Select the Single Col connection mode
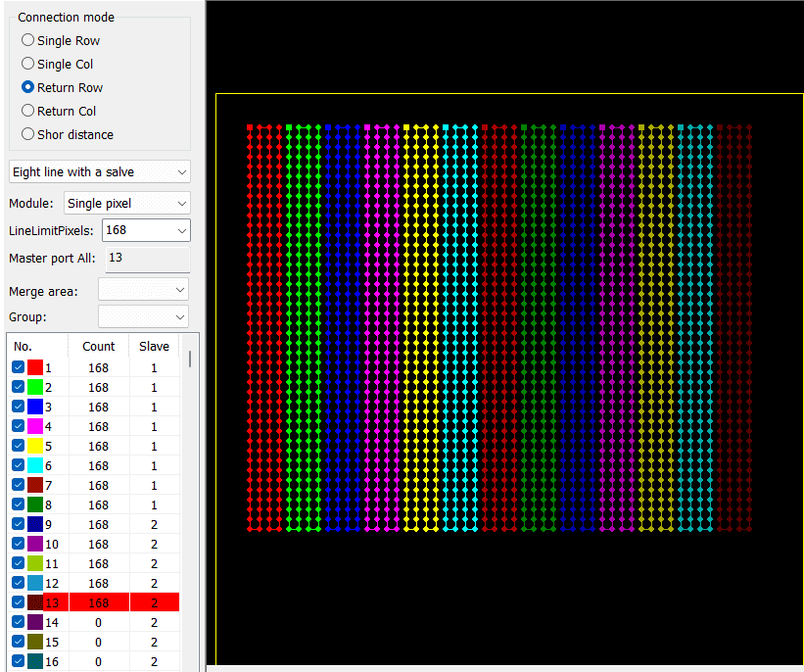804x672 pixels. (x=28, y=64)
